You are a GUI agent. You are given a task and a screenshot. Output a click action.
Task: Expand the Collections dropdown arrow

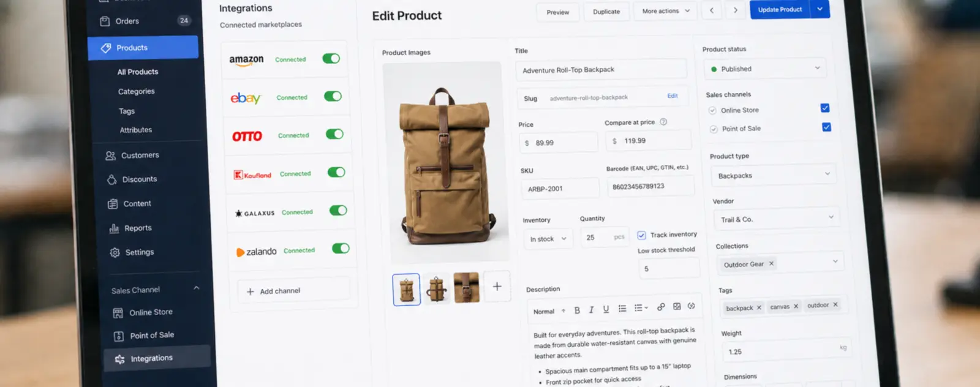pos(835,261)
